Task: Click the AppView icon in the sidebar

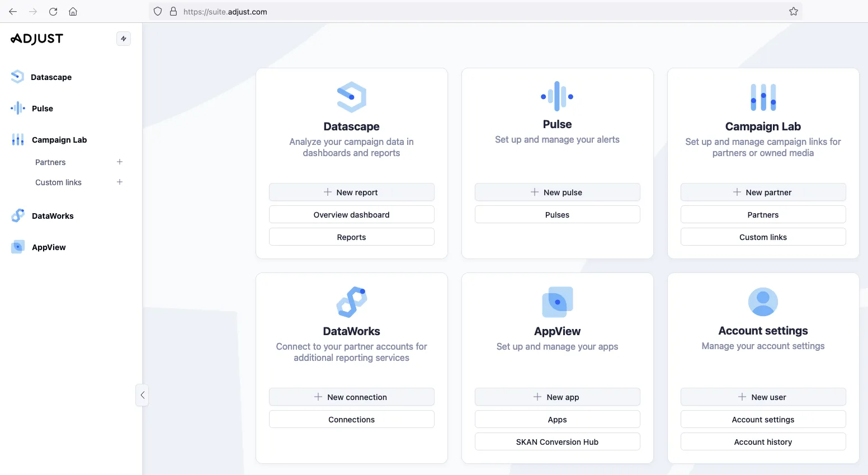Action: coord(18,247)
